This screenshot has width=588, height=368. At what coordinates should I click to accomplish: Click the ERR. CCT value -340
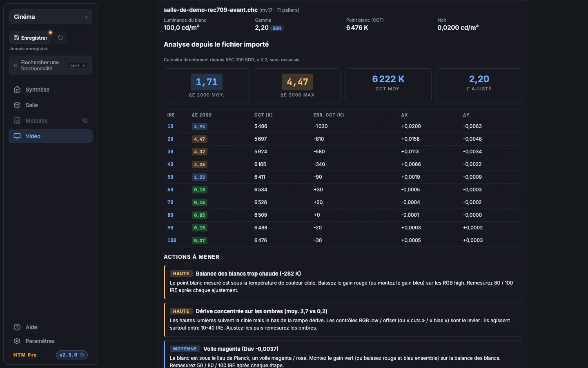pyautogui.click(x=319, y=164)
